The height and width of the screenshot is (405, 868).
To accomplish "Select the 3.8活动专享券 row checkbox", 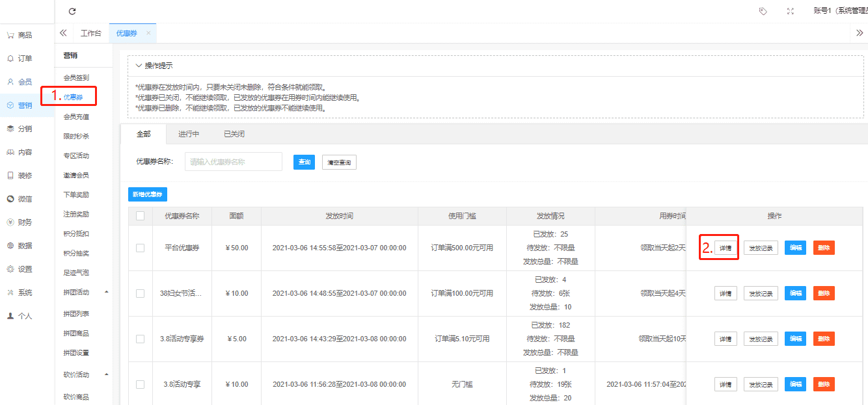I will point(140,339).
